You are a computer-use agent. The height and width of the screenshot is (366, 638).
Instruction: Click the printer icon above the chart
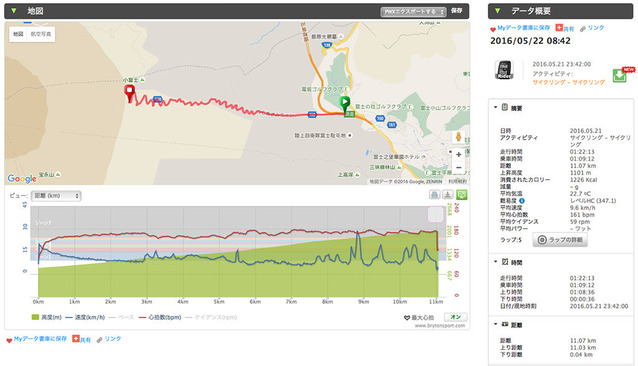coord(435,195)
